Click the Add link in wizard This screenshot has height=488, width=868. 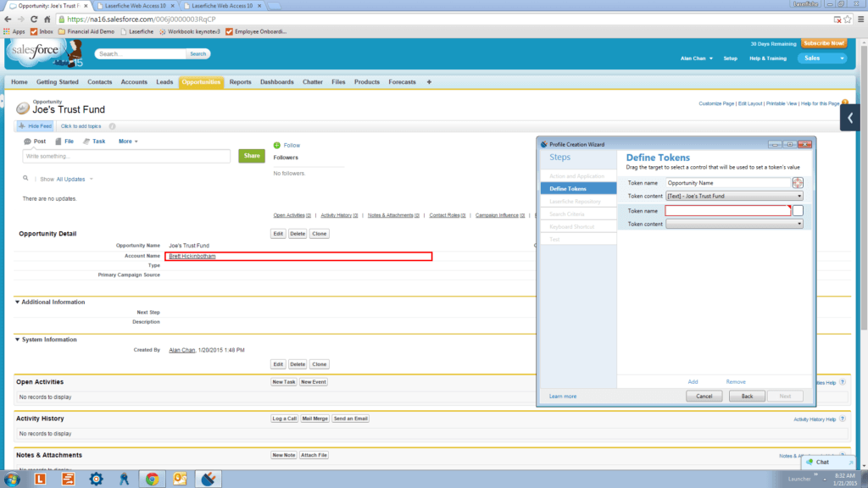click(693, 382)
